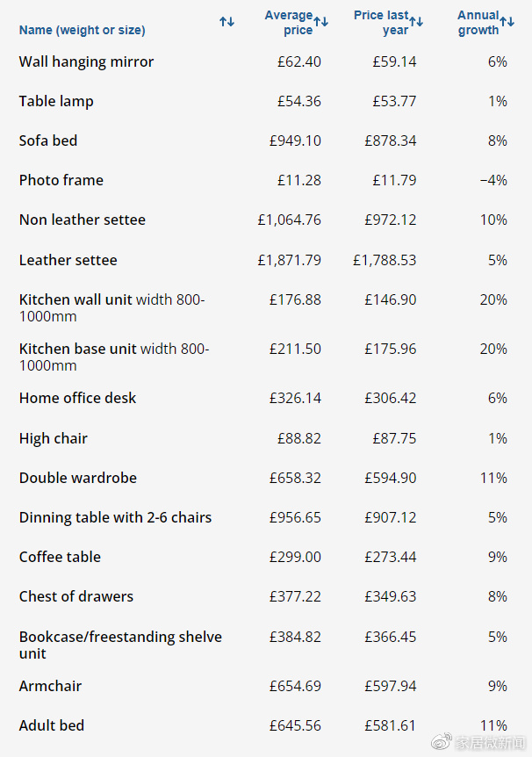Select the Bookcase/freestanding shelve unit name
The height and width of the screenshot is (757, 532).
pos(120,637)
